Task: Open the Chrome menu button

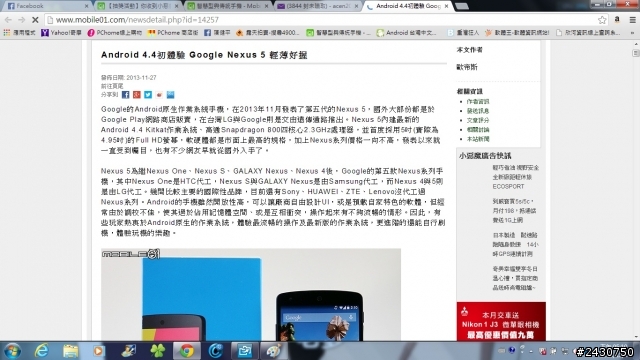Action: coord(632,20)
